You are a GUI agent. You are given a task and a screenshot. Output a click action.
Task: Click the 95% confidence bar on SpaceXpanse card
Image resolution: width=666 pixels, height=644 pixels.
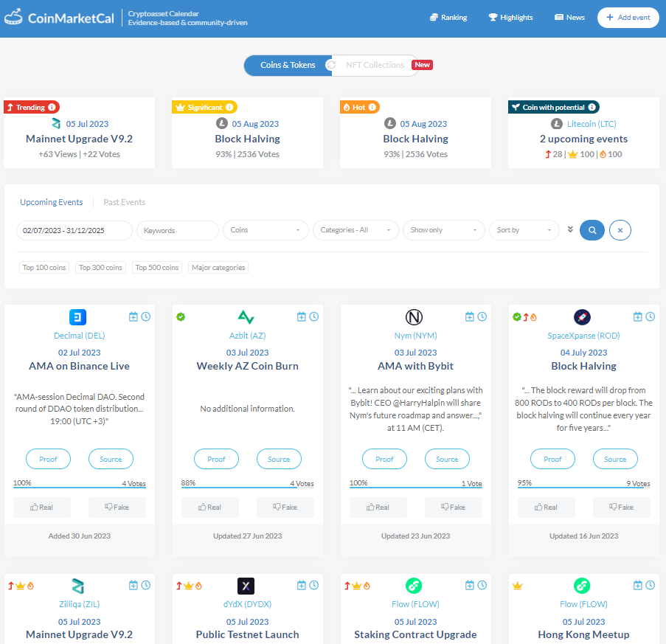click(583, 488)
